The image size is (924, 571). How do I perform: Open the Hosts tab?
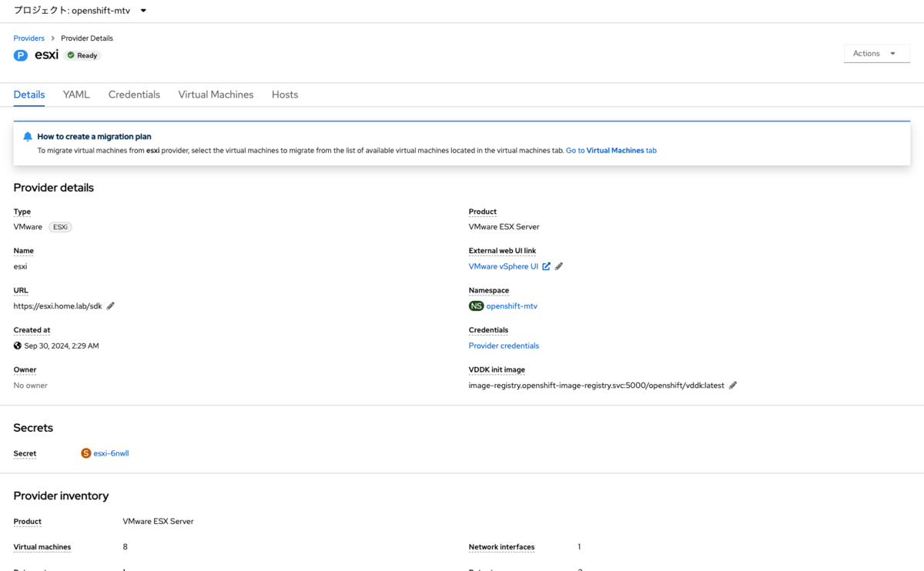click(285, 95)
